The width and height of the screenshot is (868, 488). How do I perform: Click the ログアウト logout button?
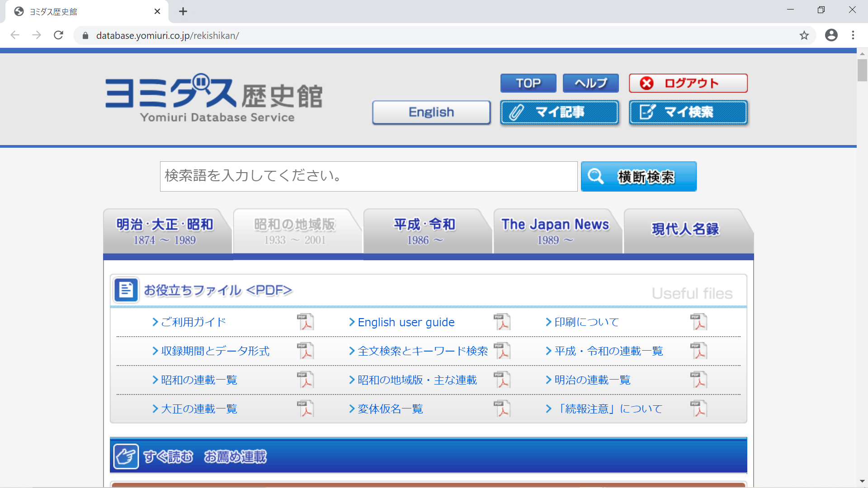[x=688, y=83]
